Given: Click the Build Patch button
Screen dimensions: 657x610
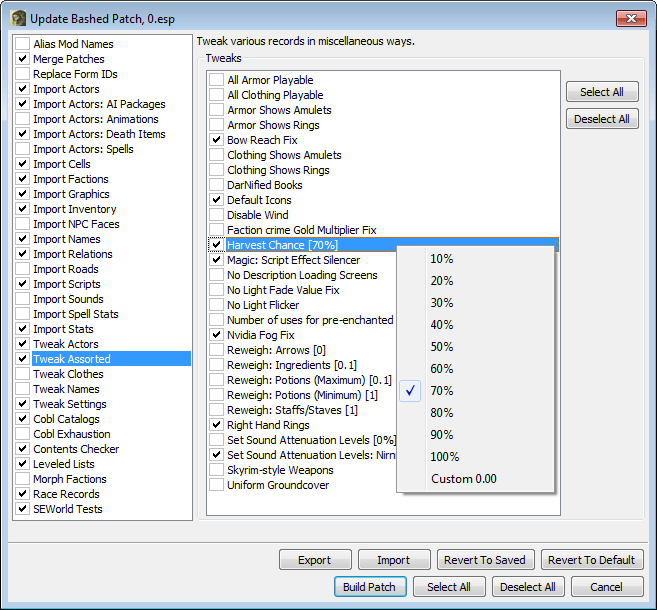Looking at the screenshot, I should [370, 587].
